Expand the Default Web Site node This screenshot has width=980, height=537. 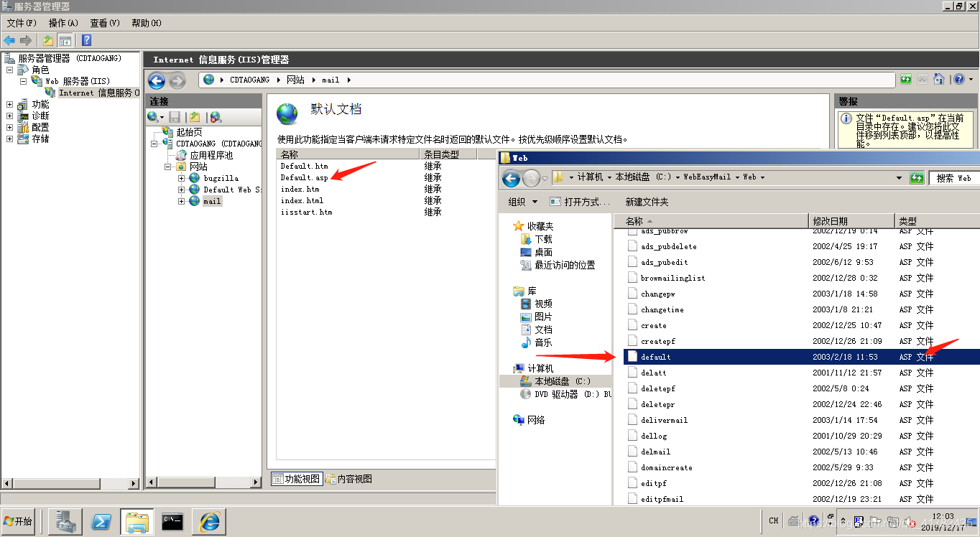(x=182, y=190)
